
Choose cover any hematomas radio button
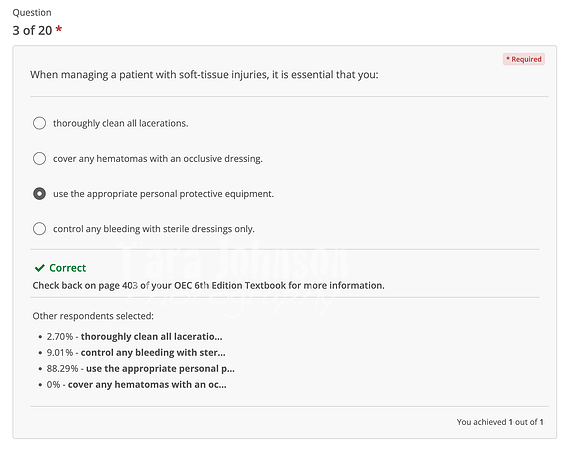tap(39, 159)
